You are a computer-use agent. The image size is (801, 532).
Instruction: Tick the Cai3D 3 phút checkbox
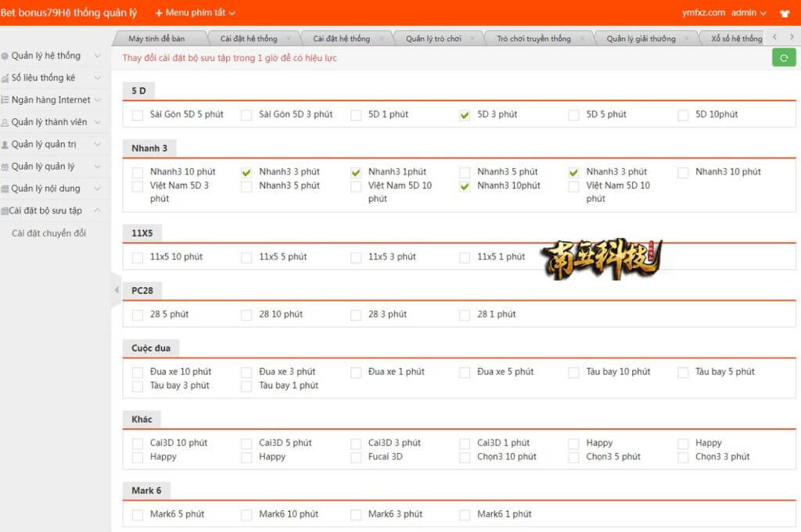point(356,444)
